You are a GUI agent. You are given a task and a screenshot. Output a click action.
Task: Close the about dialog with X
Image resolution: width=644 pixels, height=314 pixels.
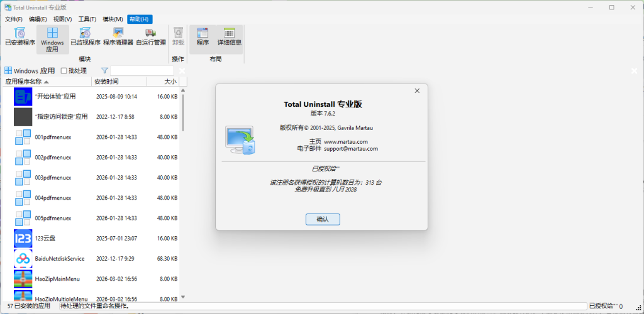(417, 91)
